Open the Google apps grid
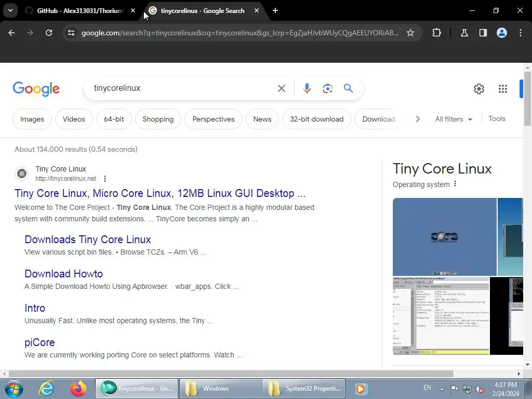This screenshot has width=532, height=399. click(x=503, y=89)
